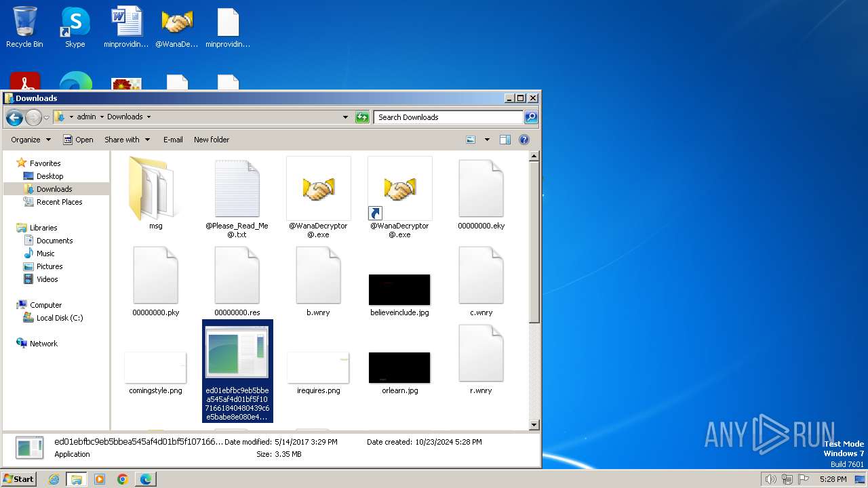Open the Share with dropdown

127,140
